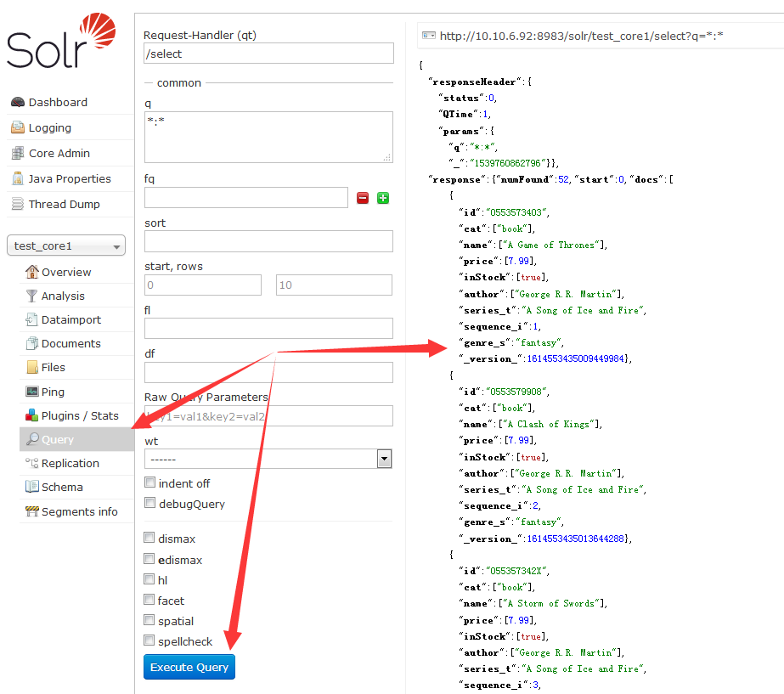Open the Dashboard page
Image resolution: width=784 pixels, height=694 pixels.
58,102
